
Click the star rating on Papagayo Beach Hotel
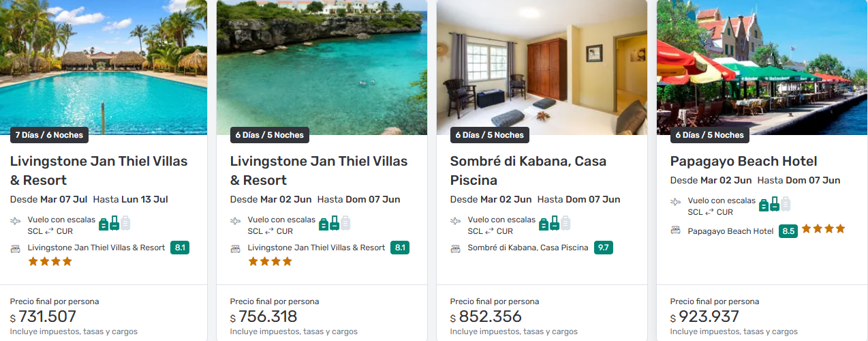click(x=823, y=229)
